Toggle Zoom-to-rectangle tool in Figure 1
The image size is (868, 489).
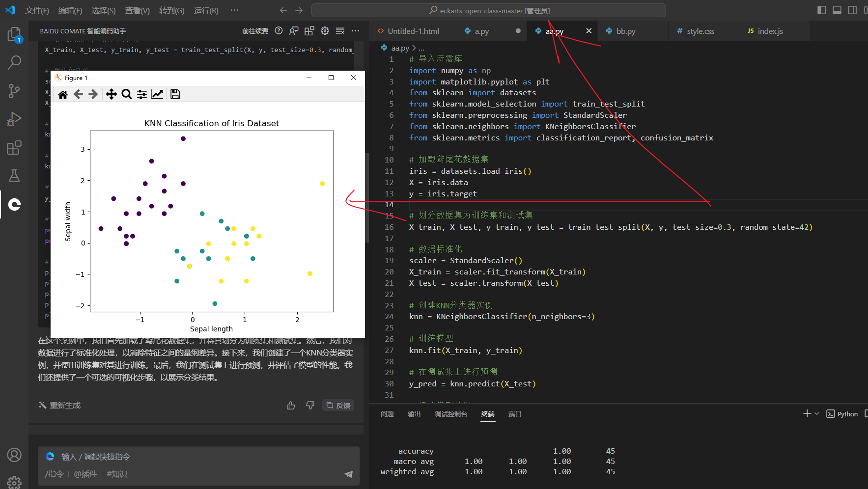coord(127,94)
